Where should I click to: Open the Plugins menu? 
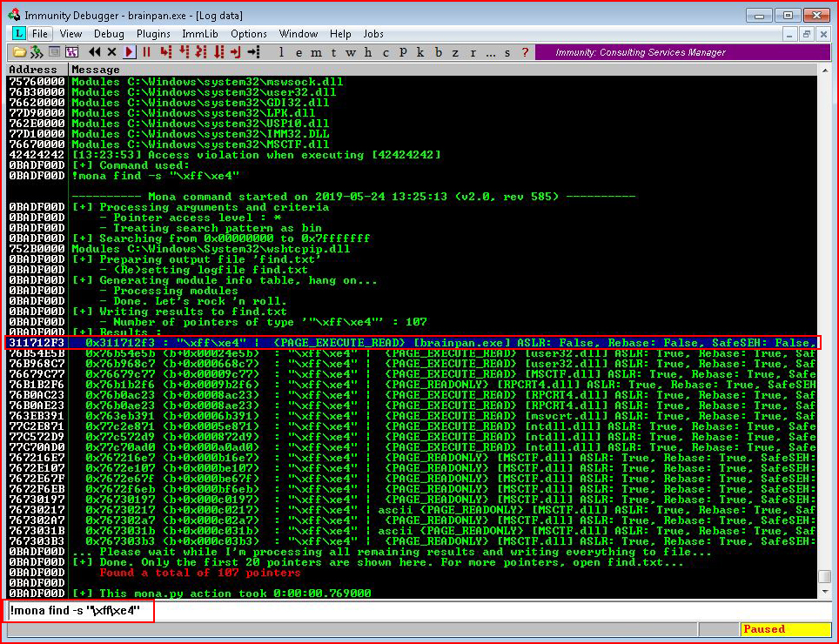pyautogui.click(x=153, y=34)
